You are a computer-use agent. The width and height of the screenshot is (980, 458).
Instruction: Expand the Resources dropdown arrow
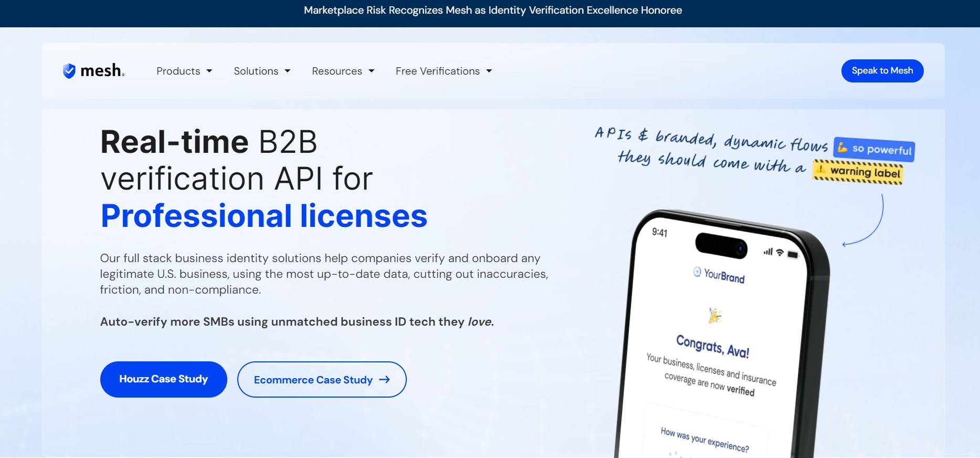click(372, 71)
